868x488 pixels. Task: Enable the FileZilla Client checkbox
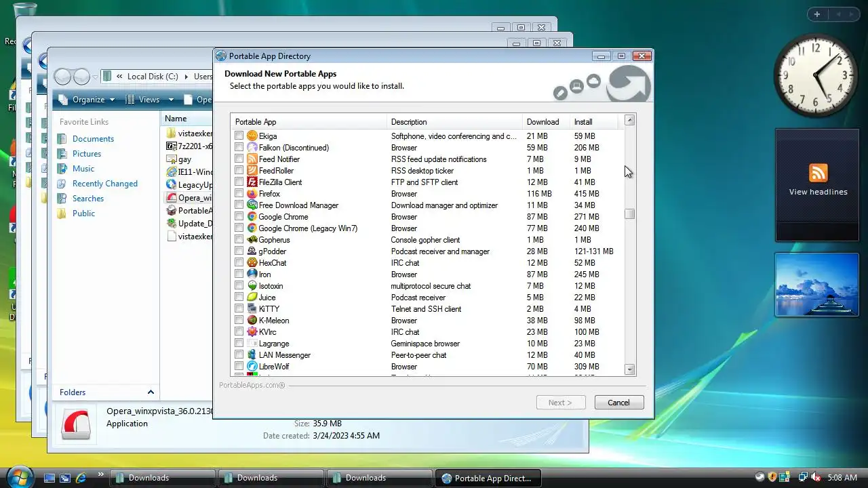click(239, 182)
